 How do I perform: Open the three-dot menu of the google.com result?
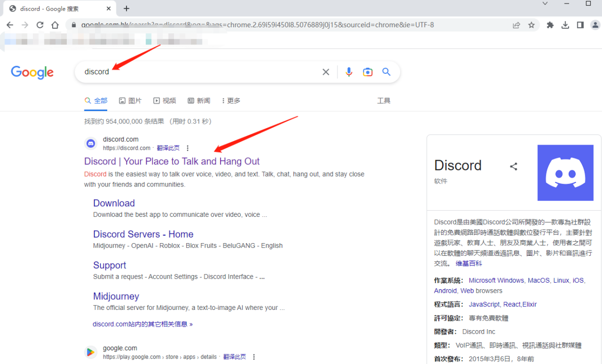[254, 357]
